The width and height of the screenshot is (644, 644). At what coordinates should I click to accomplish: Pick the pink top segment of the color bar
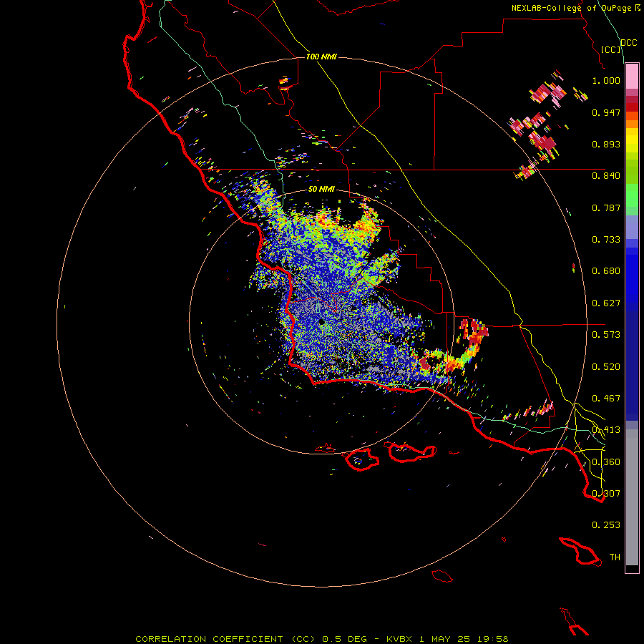tap(632, 77)
